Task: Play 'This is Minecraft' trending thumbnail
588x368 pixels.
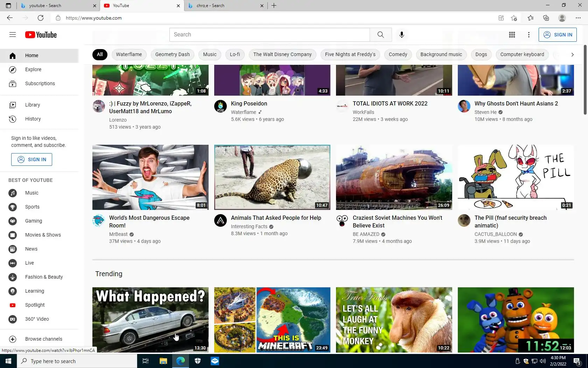Action: point(272,320)
